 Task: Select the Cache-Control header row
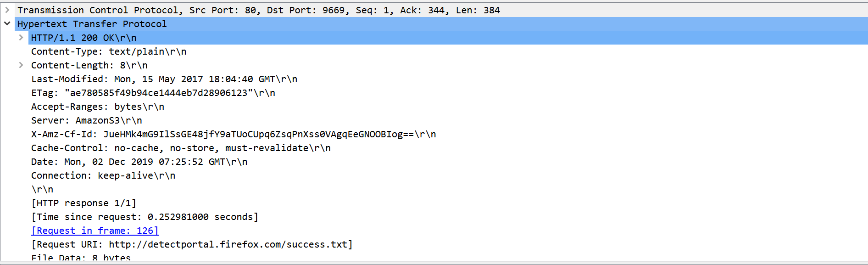(181, 148)
